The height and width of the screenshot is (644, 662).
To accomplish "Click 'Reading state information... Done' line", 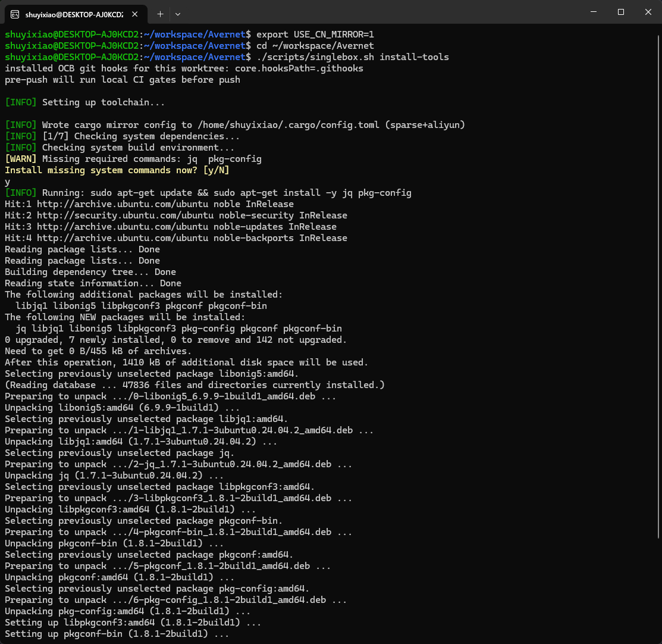I will (x=93, y=283).
